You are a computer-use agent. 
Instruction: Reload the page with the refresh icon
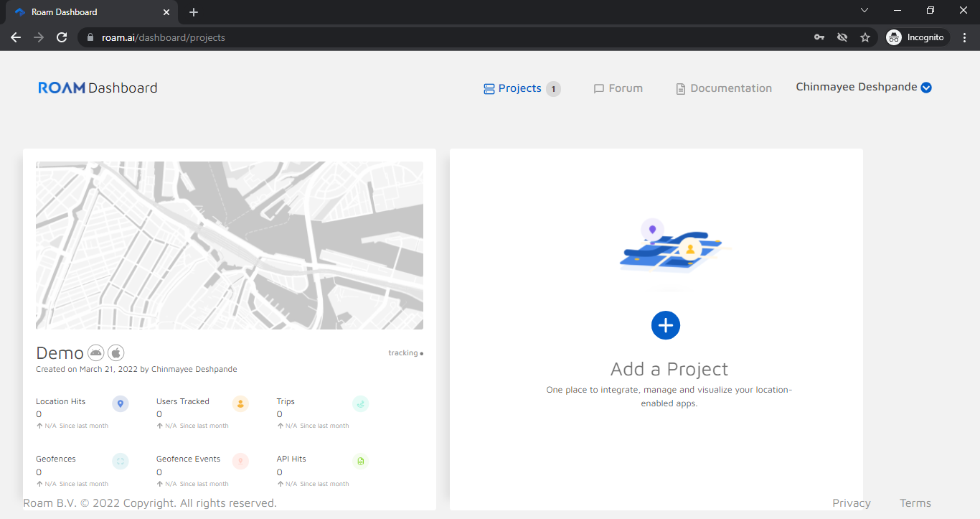pyautogui.click(x=62, y=37)
